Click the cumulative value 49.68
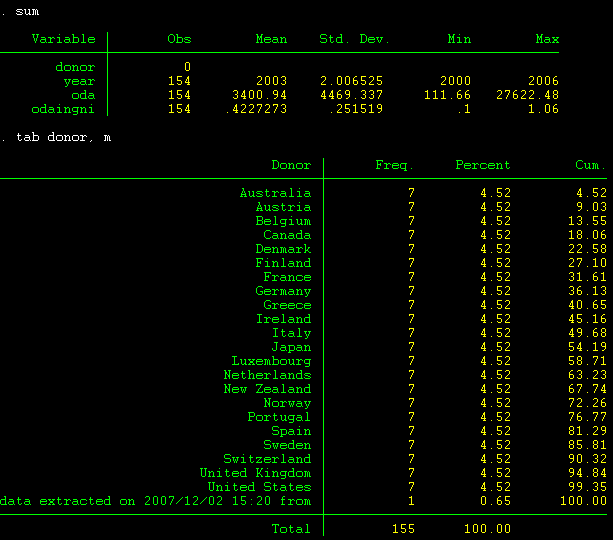 coord(587,333)
